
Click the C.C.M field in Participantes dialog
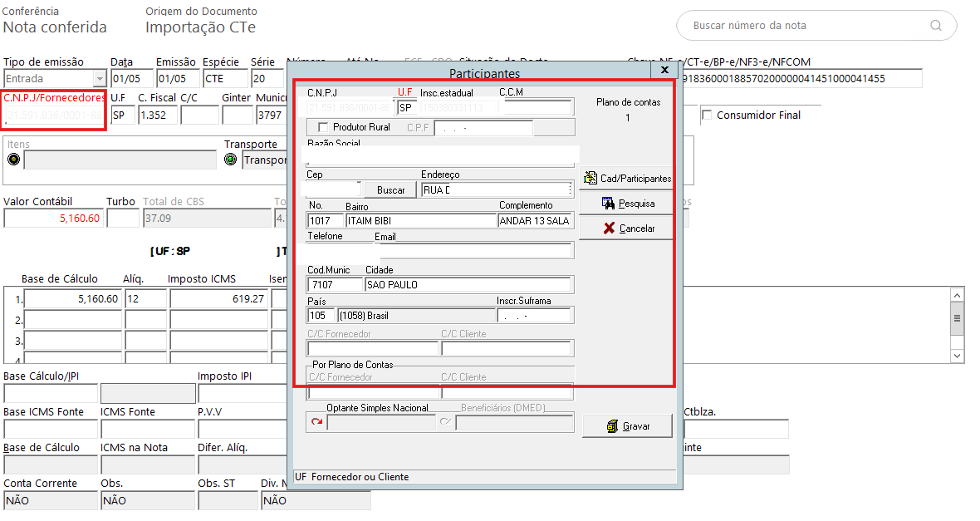point(537,107)
